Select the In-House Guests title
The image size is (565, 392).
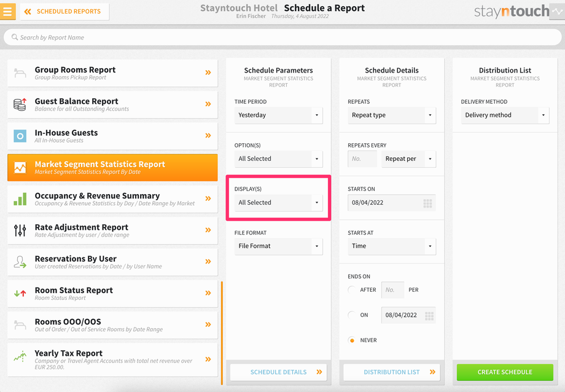point(66,133)
